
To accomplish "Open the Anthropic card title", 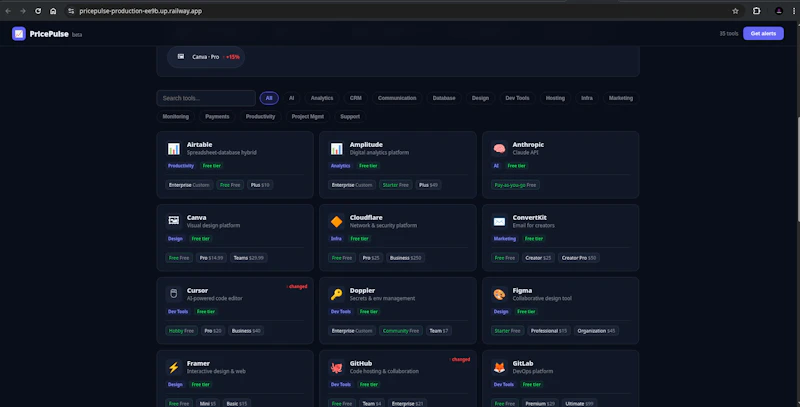I will pos(528,145).
